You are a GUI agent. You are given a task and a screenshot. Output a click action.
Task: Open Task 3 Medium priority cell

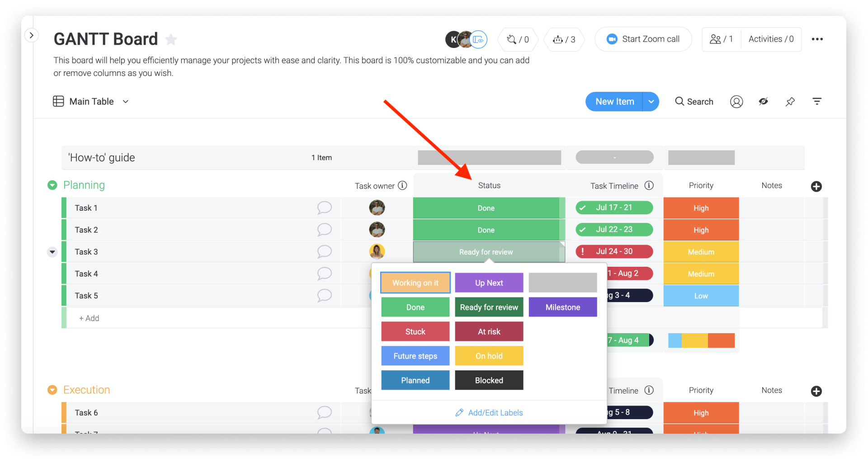click(x=701, y=252)
